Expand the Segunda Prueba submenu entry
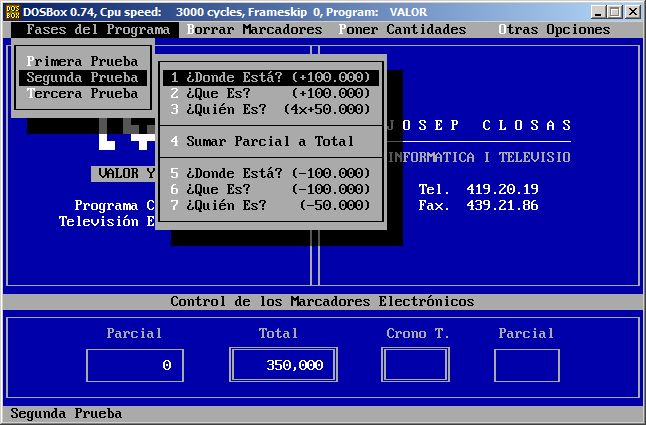Viewport: 646px width, 425px height. (82, 77)
